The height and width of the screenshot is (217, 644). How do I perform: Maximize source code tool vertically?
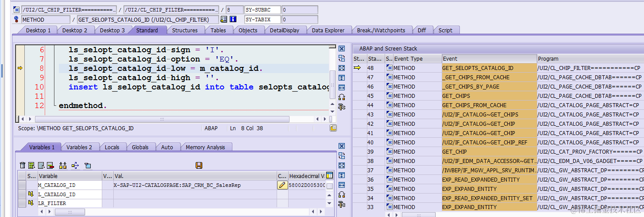342,77
